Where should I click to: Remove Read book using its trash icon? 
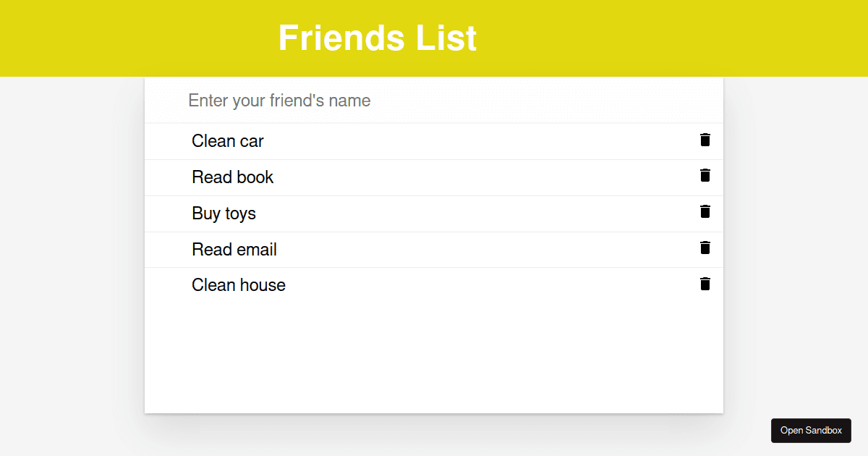pos(705,175)
